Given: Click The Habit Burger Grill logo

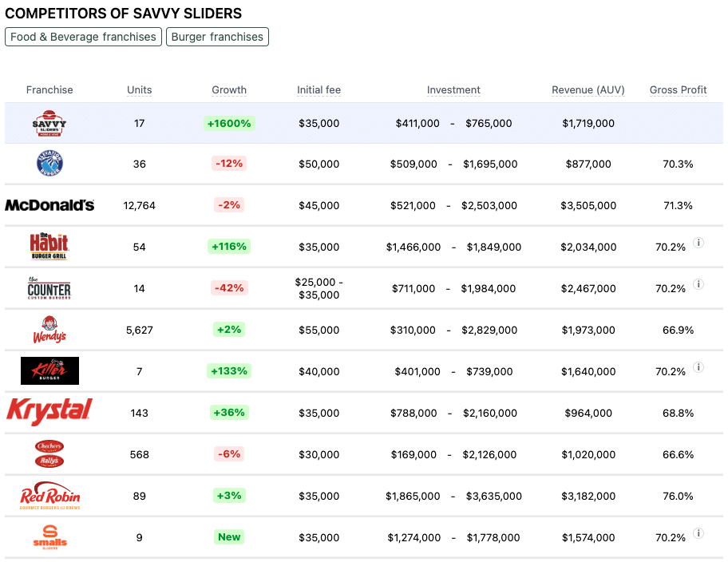Looking at the screenshot, I should point(49,246).
